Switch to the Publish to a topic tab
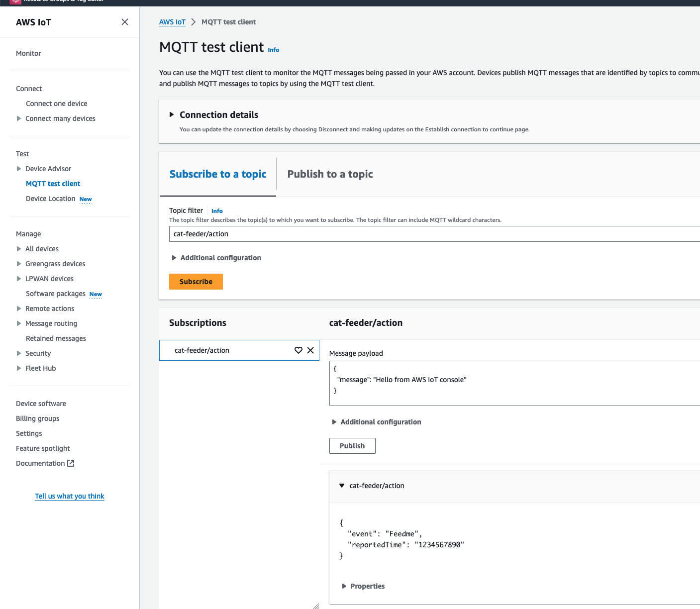Viewport: 700px width, 609px height. click(x=330, y=174)
